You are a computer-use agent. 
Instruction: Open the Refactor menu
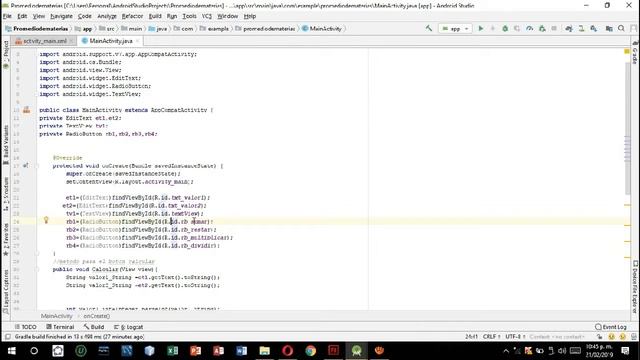tap(132, 16)
